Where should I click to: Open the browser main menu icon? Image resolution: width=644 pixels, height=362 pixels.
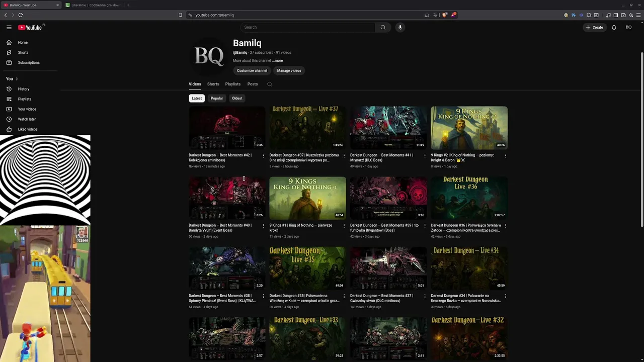pyautogui.click(x=638, y=15)
